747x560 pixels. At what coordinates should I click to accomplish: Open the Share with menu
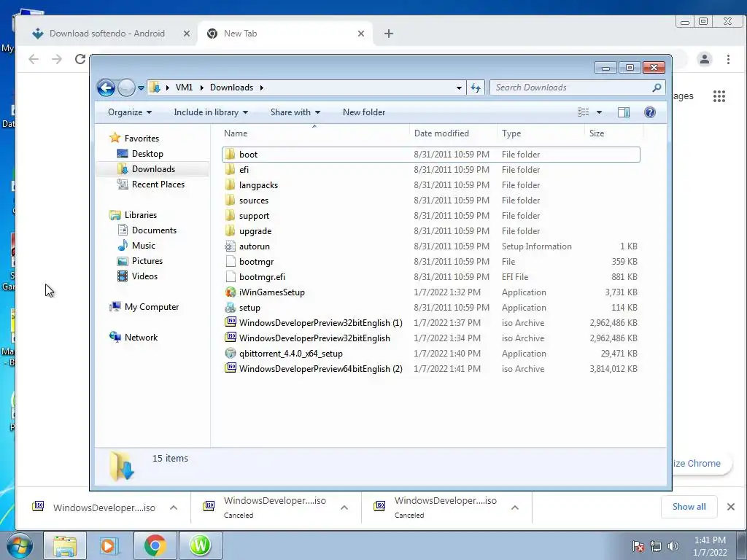coord(295,112)
